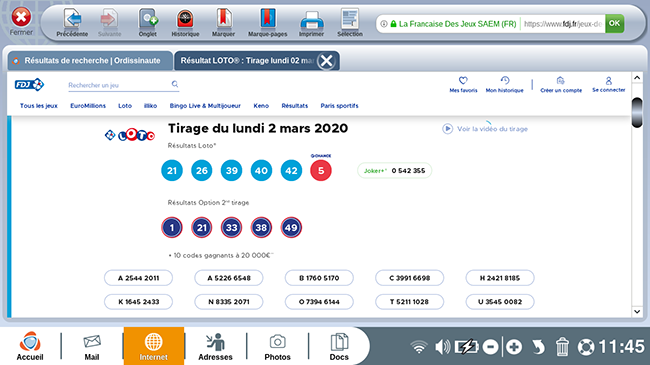650x365 pixels.
Task: Go forward with Suivante arrow
Action: (x=109, y=23)
